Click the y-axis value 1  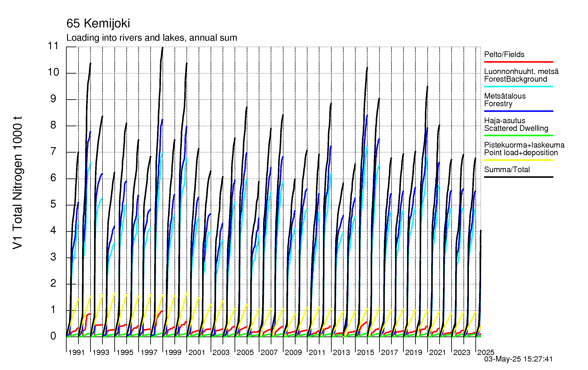(53, 310)
